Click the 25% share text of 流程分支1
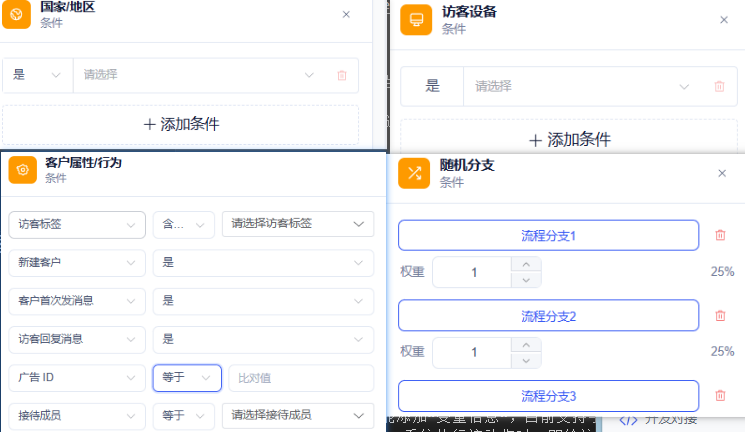This screenshot has height=432, width=745. 722,272
